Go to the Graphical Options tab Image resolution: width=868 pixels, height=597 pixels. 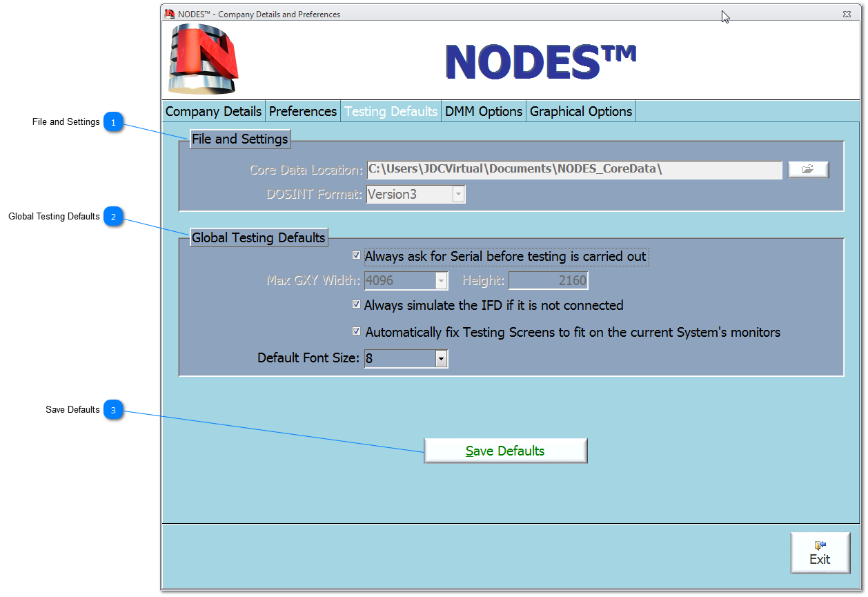click(x=581, y=111)
